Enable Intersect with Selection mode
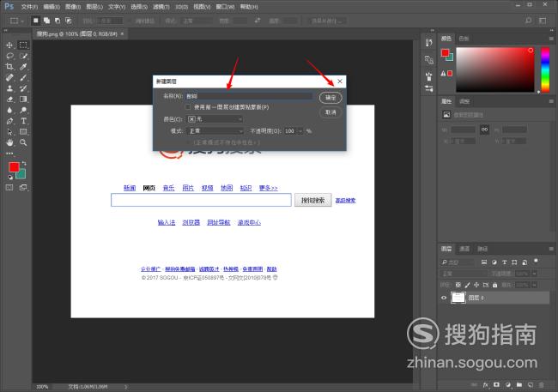The image size is (558, 392). [69, 21]
